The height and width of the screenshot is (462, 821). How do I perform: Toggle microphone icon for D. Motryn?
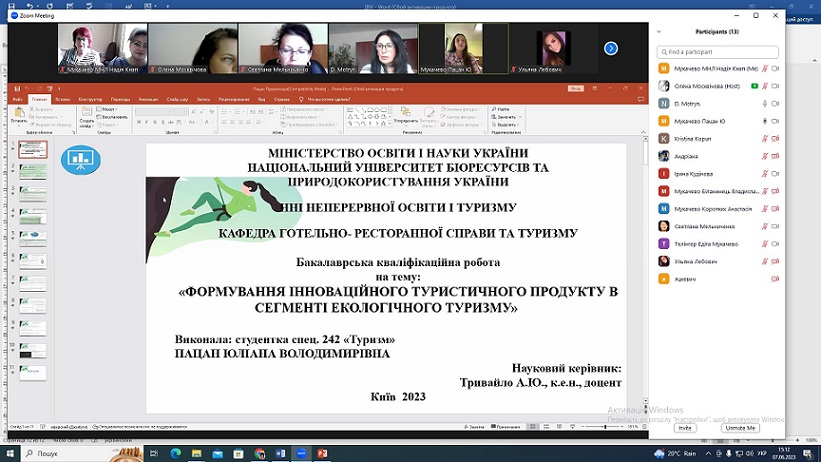click(764, 104)
